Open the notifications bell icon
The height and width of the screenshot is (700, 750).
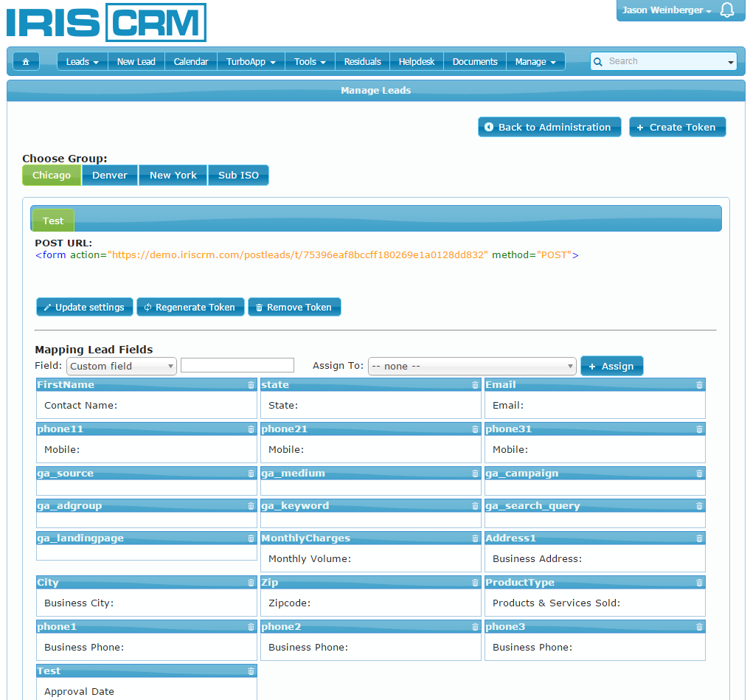click(727, 10)
